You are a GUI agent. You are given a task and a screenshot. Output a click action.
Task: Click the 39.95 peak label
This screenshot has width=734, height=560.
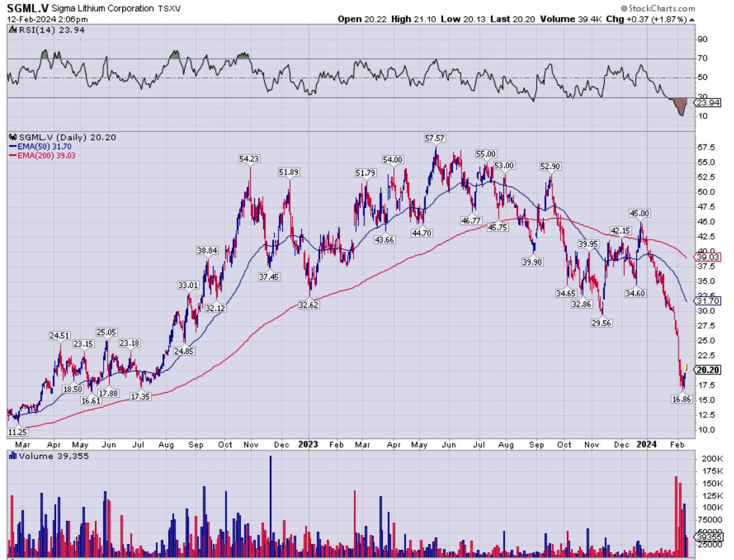(588, 244)
